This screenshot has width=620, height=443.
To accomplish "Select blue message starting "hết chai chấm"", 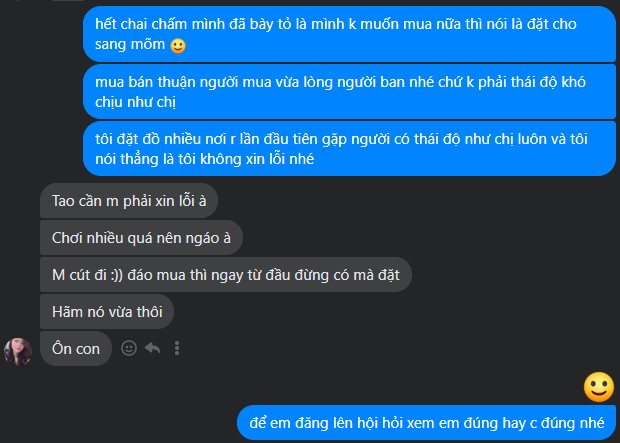I will 350,34.
